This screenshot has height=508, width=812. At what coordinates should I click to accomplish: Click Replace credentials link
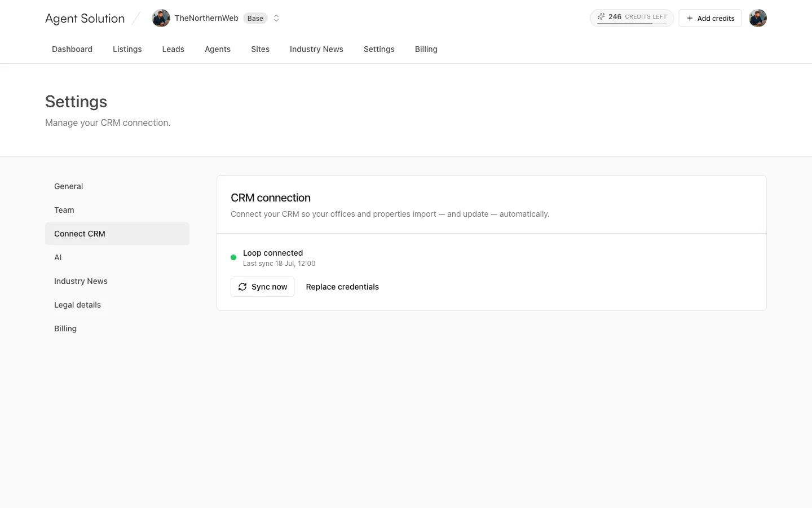(342, 287)
